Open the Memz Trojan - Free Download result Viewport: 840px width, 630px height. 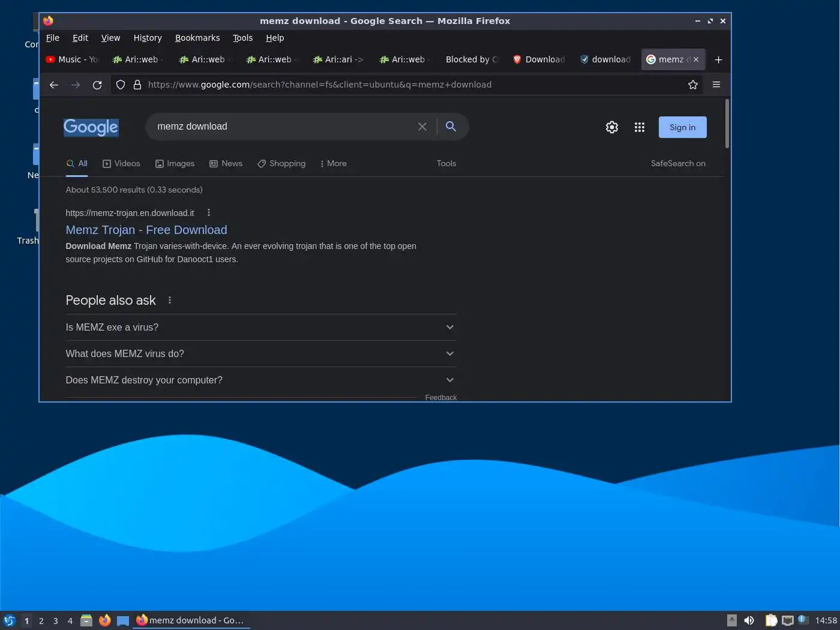[x=146, y=230]
